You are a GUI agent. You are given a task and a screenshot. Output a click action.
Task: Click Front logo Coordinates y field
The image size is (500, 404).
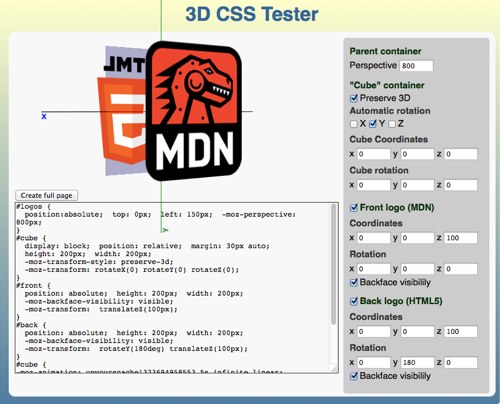(417, 238)
